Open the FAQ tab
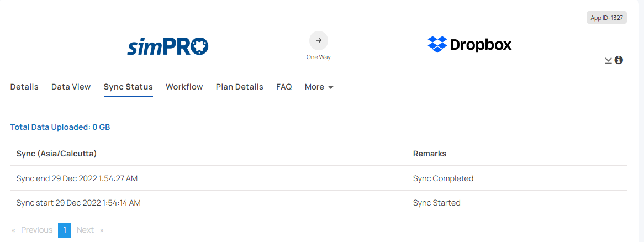 tap(284, 87)
